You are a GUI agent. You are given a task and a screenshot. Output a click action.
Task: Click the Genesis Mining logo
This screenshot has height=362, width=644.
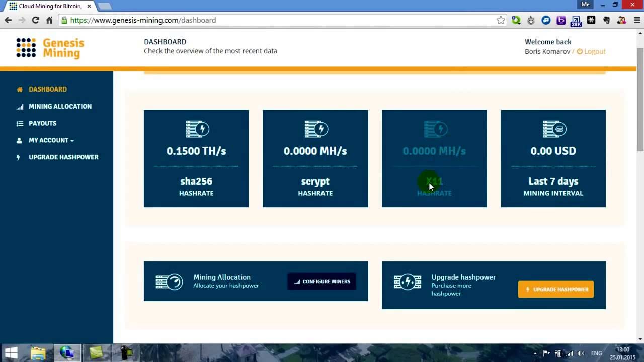(50, 48)
